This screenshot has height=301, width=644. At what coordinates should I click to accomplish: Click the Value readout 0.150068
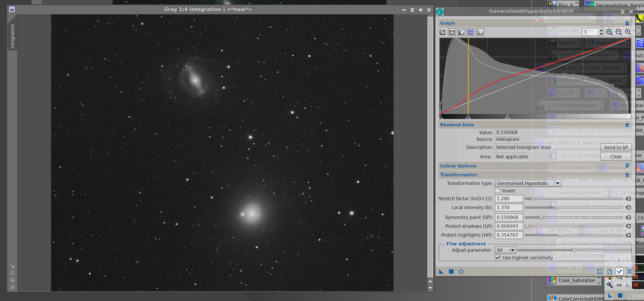click(x=506, y=133)
